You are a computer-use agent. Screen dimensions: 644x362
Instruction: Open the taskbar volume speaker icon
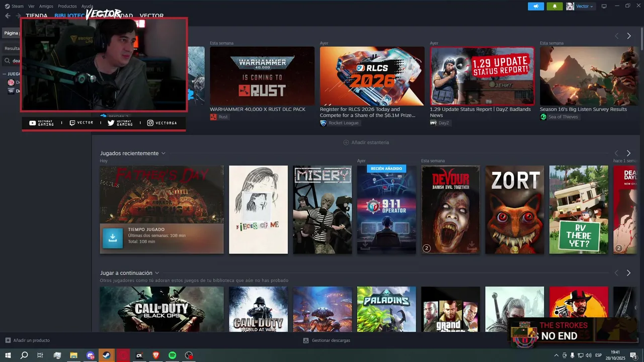pyautogui.click(x=589, y=355)
